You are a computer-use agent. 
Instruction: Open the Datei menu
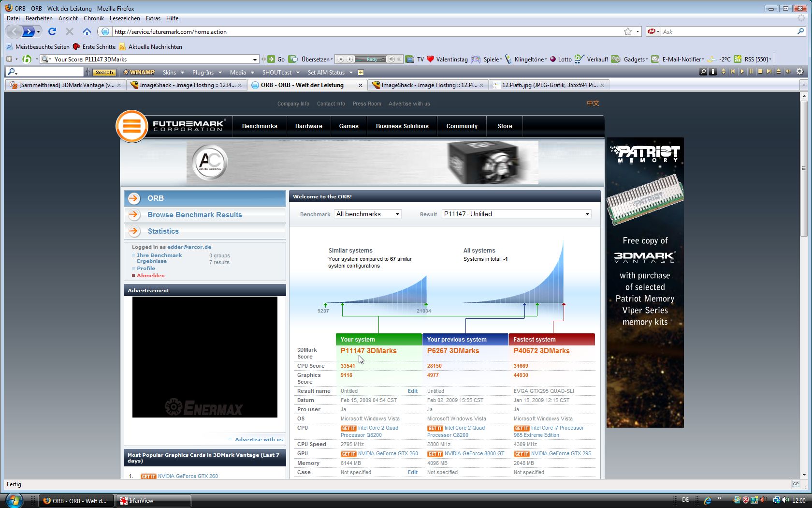(x=13, y=18)
